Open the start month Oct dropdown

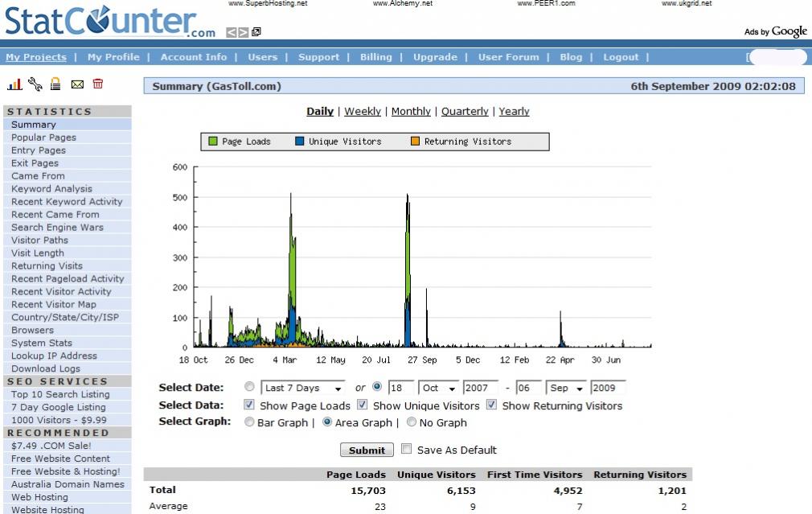(438, 388)
